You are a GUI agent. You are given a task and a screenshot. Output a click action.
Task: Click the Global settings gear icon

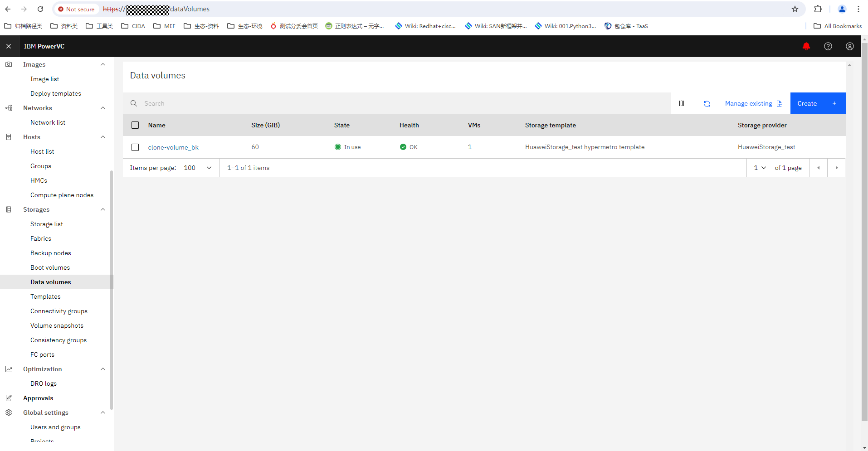pyautogui.click(x=9, y=412)
